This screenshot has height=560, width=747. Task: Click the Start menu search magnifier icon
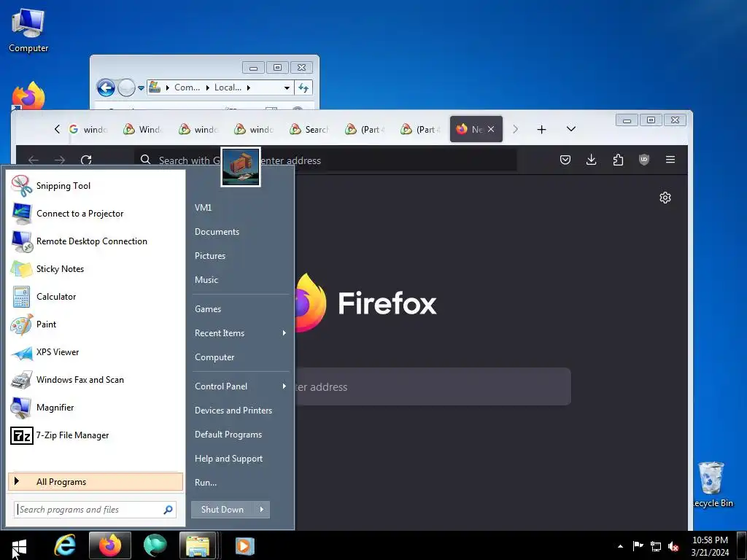(168, 510)
